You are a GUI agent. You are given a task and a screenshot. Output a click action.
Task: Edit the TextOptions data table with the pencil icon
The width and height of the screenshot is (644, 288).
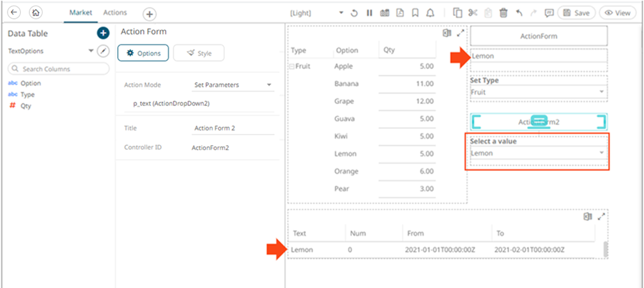[103, 51]
